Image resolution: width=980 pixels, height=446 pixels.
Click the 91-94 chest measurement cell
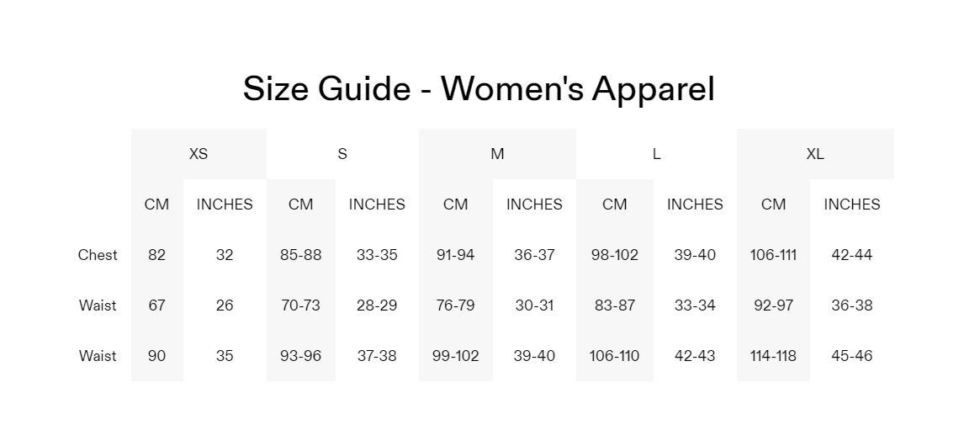(455, 255)
